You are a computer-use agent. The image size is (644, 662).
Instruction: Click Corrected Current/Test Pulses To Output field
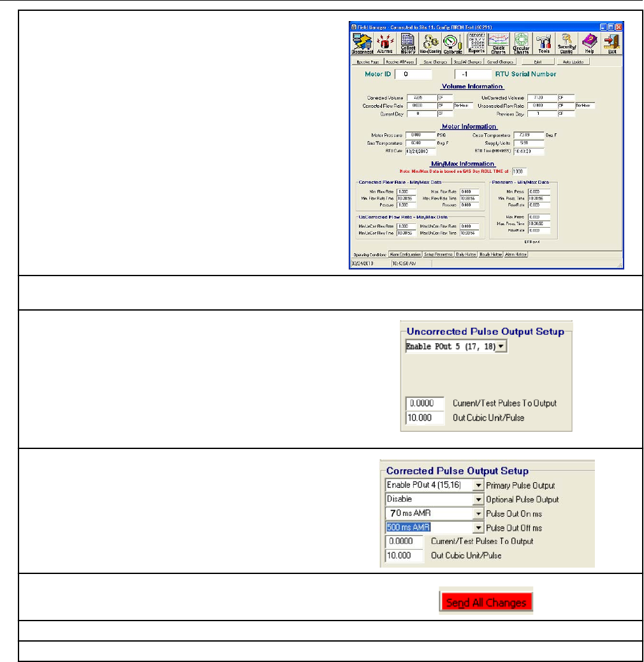pos(404,541)
